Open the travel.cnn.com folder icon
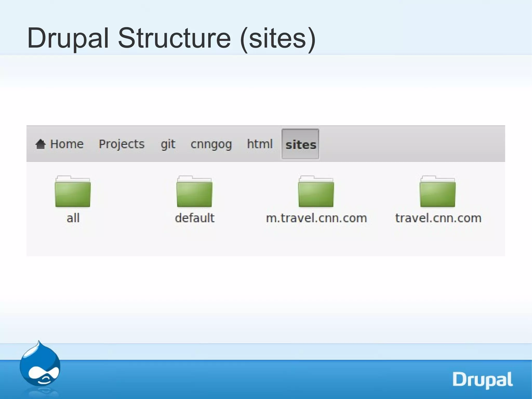This screenshot has height=399, width=532. click(x=437, y=192)
